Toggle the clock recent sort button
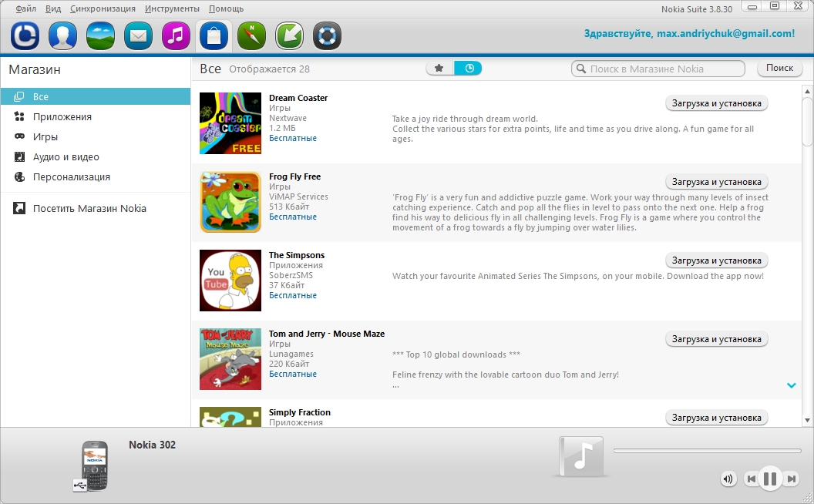 pyautogui.click(x=468, y=68)
